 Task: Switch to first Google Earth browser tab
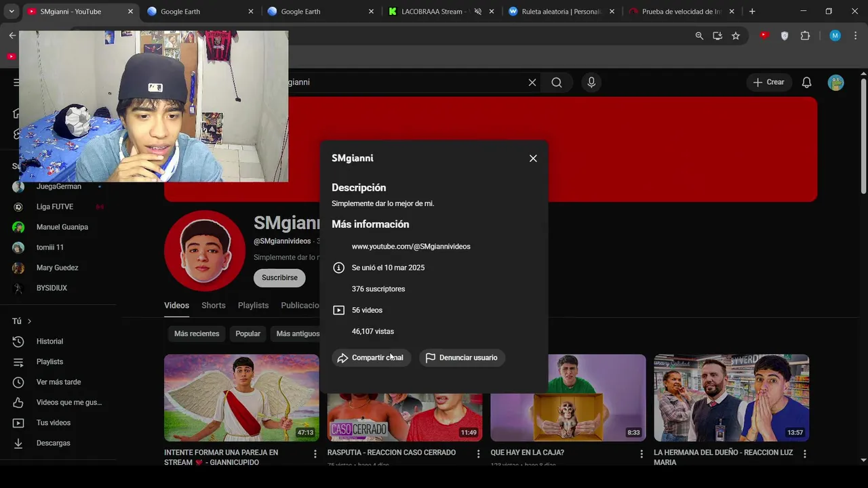pos(201,12)
